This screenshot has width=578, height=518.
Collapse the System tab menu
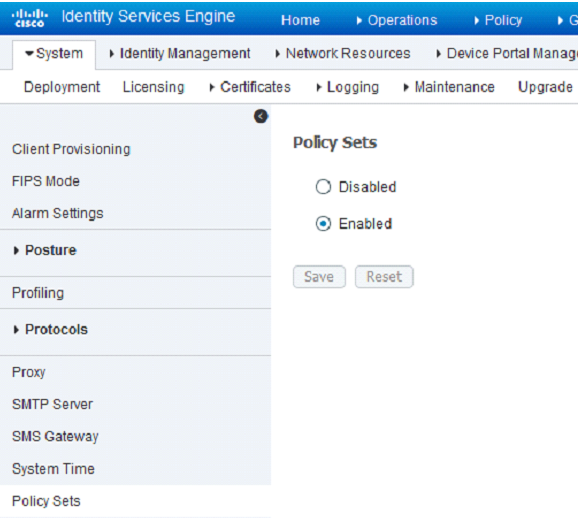pyautogui.click(x=54, y=54)
